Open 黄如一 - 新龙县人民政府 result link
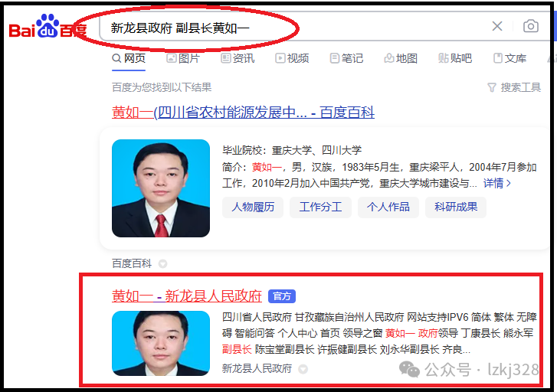This screenshot has height=392, width=557. point(187,296)
